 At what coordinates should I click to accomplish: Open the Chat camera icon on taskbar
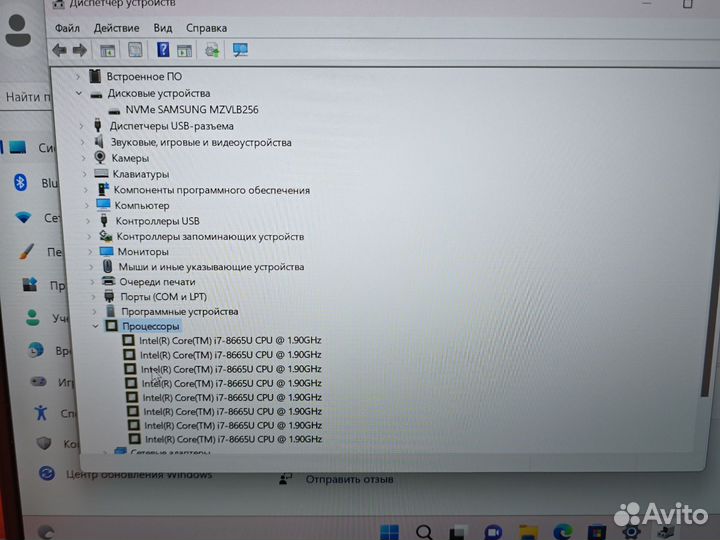click(x=493, y=533)
